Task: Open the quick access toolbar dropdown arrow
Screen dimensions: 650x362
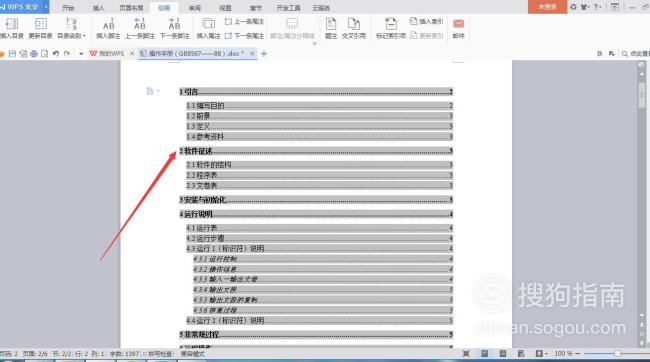Action: (81, 54)
